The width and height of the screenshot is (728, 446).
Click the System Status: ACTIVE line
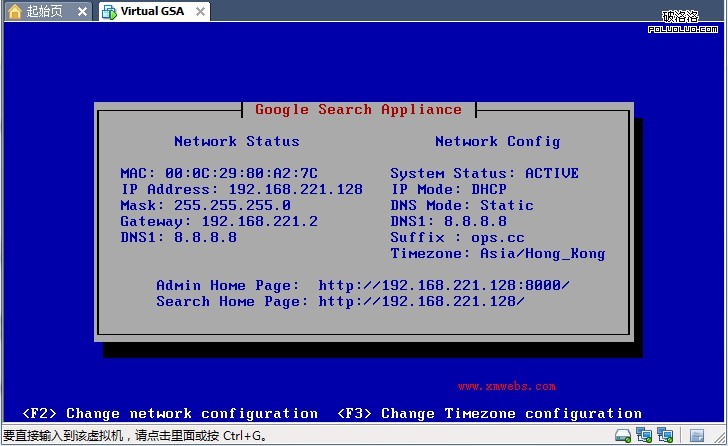(x=484, y=173)
